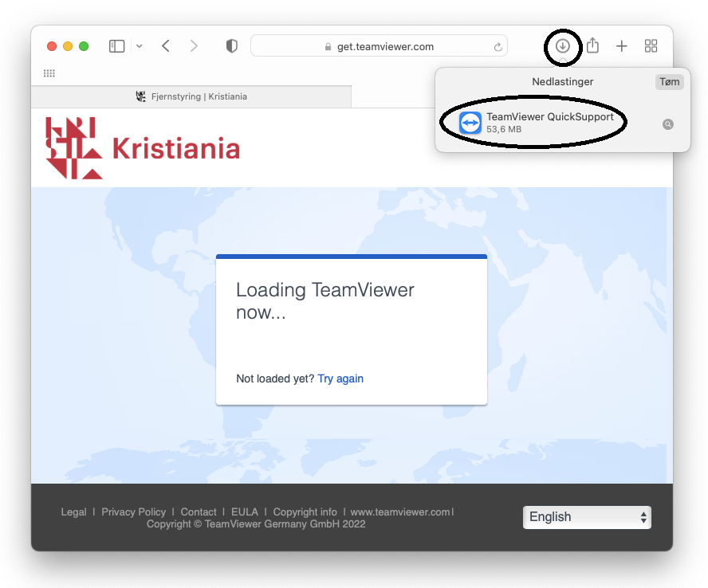Visit the www.teamviewer.com footer link
708x588 pixels.
[x=400, y=512]
